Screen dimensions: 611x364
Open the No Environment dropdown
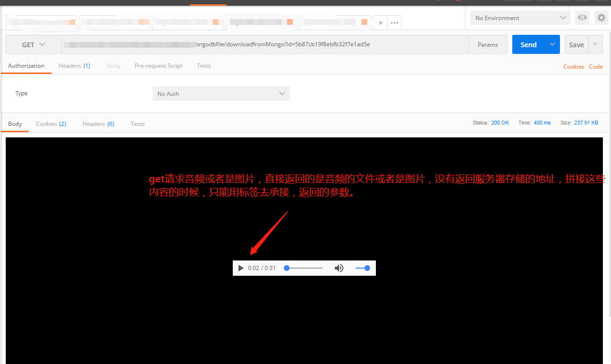click(x=520, y=18)
